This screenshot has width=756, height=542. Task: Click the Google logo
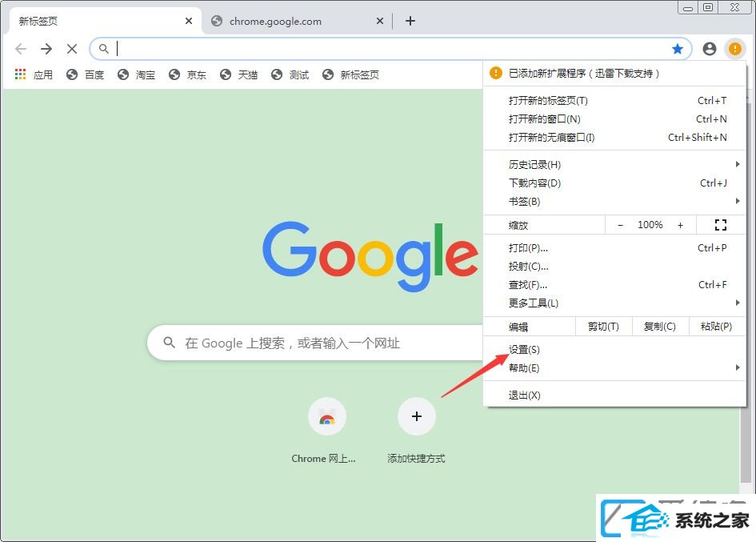click(370, 256)
